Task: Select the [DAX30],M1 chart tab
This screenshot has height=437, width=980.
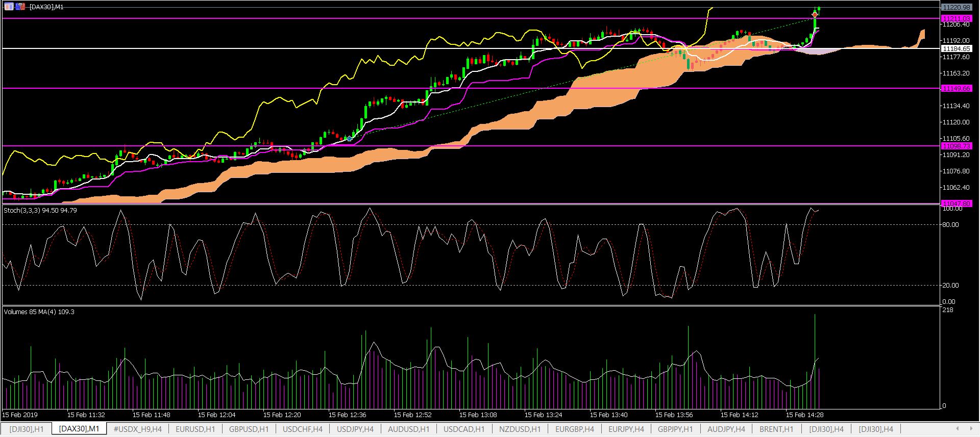Action: pyautogui.click(x=79, y=429)
